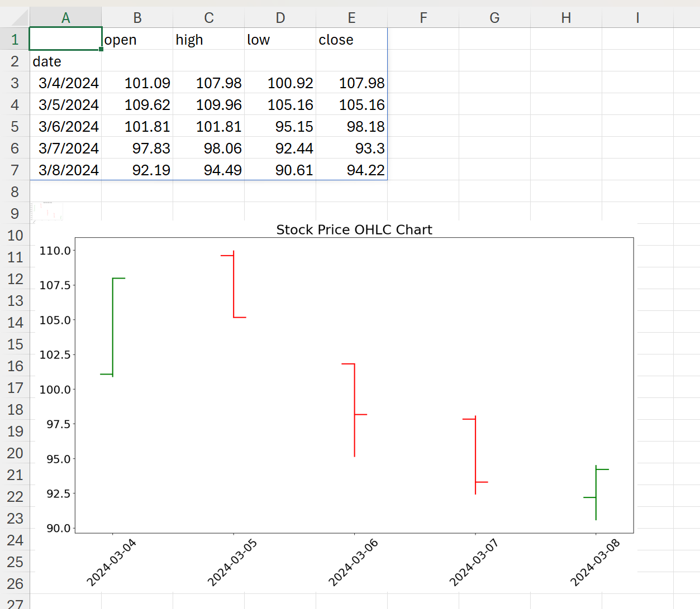Select column H header
This screenshot has height=609, width=700.
pyautogui.click(x=566, y=18)
